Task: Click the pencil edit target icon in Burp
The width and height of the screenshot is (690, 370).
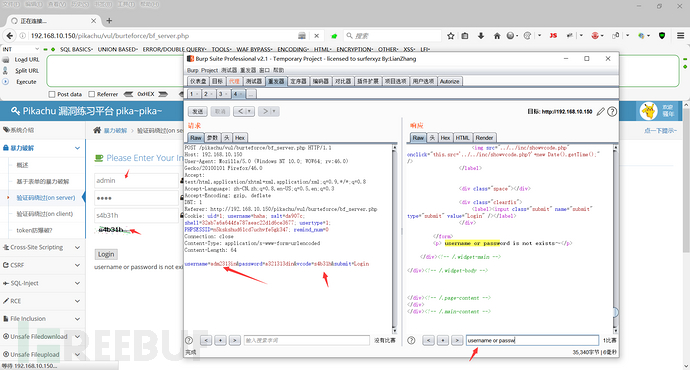Action: (600, 112)
